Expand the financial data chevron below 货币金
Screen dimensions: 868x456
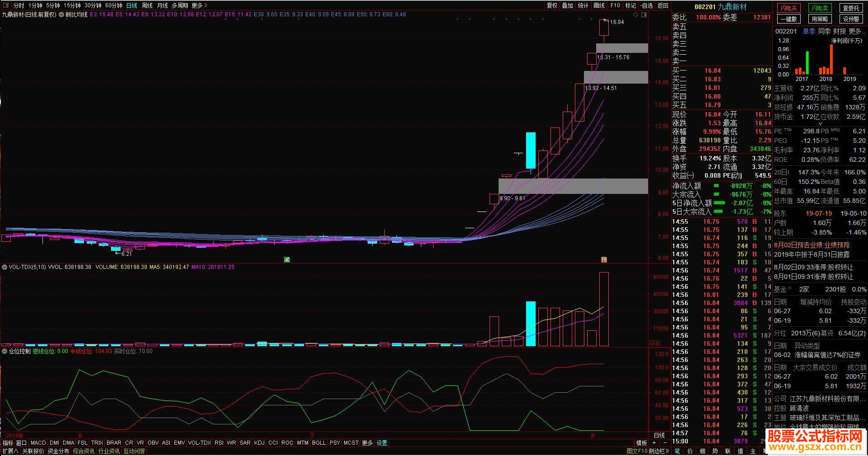tap(821, 124)
